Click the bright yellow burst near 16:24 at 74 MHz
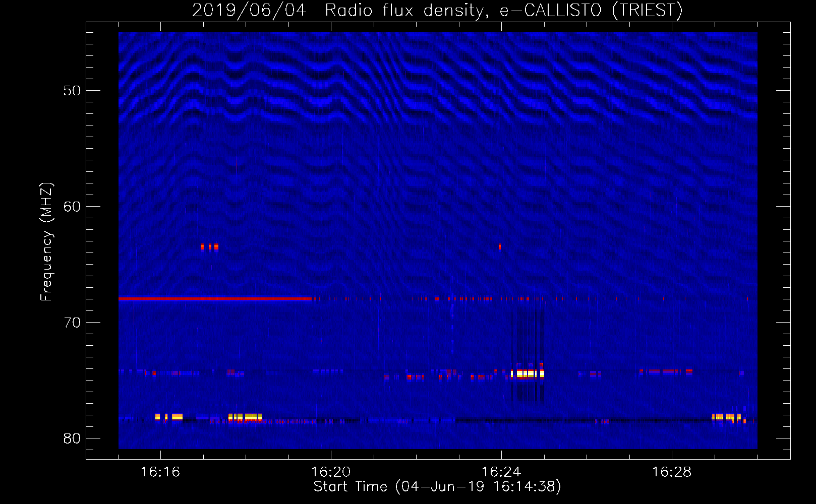The height and width of the screenshot is (504, 816). [x=528, y=373]
